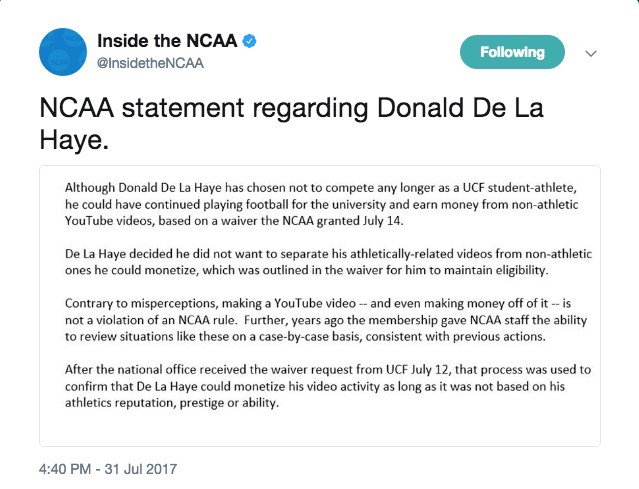Click "Haye." on the tweet's second line

click(73, 141)
